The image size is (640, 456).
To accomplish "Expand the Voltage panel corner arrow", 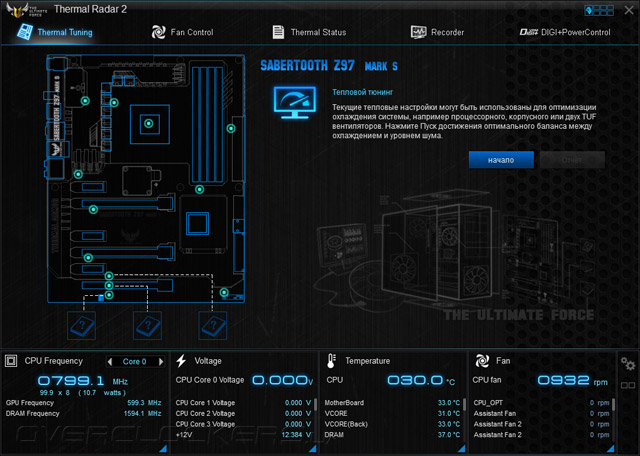I will [x=313, y=449].
